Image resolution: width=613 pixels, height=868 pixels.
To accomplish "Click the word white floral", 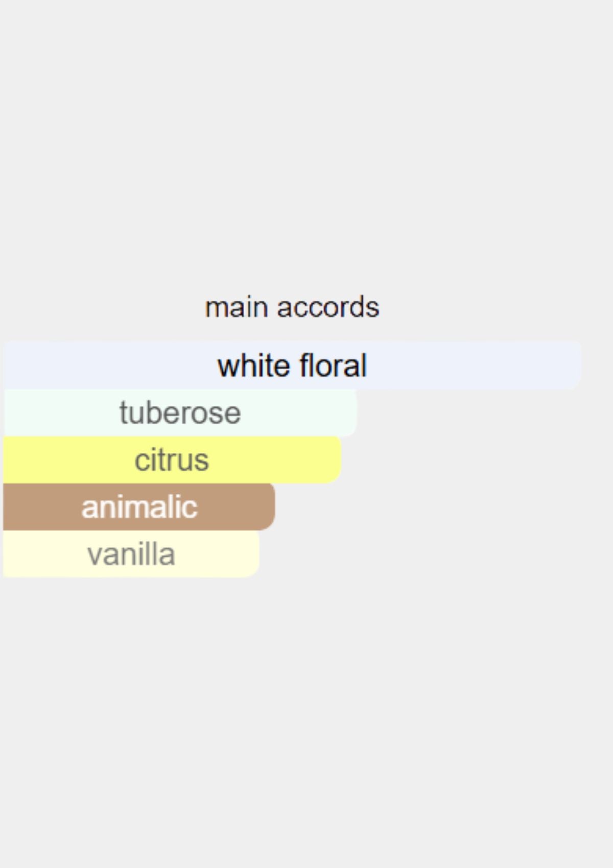I will 292,366.
